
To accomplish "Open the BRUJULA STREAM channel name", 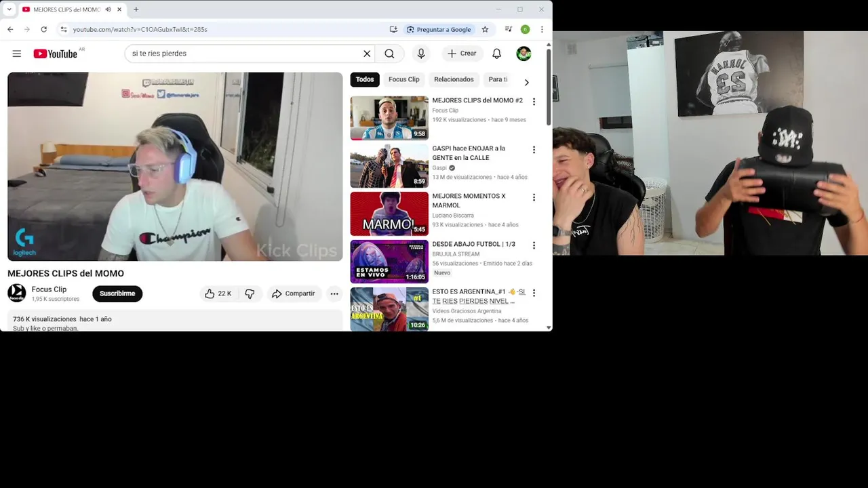I will [456, 254].
